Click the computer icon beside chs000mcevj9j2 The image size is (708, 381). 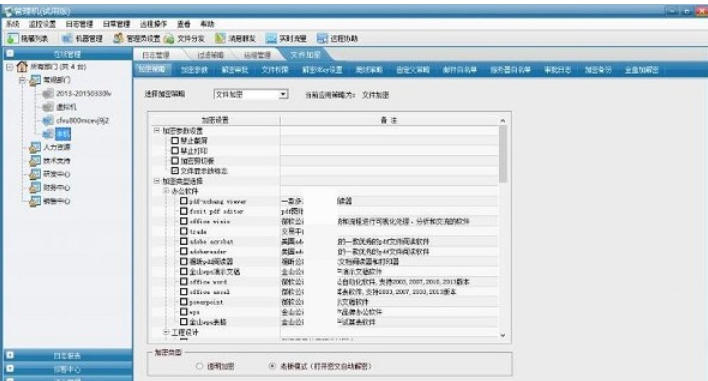click(x=48, y=121)
